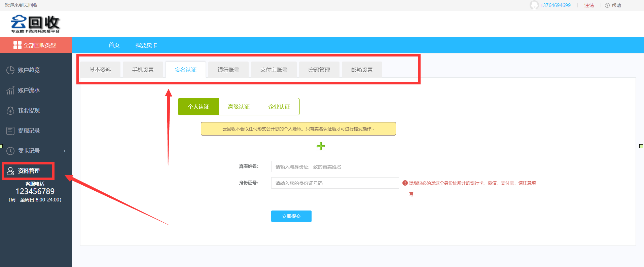Click the account number 13764694699
The height and width of the screenshot is (267, 644).
(x=556, y=5)
